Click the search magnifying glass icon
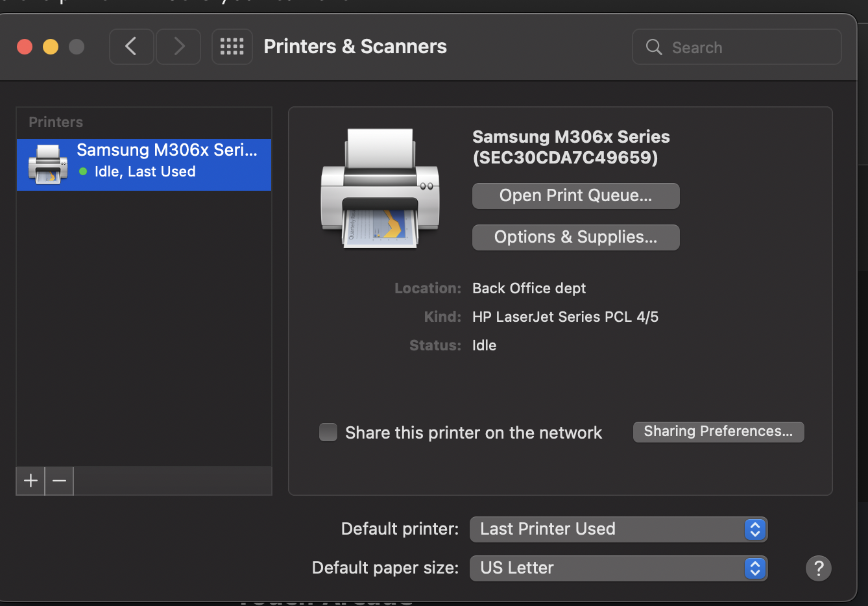 pos(654,47)
